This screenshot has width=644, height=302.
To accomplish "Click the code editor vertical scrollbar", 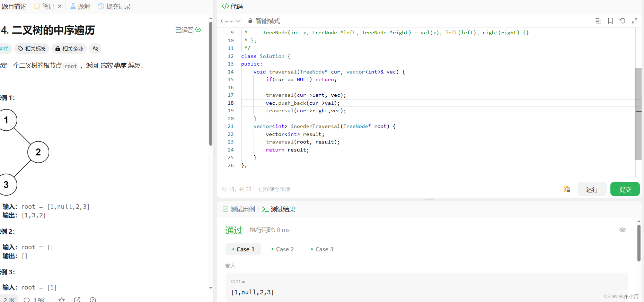I will coord(638,114).
